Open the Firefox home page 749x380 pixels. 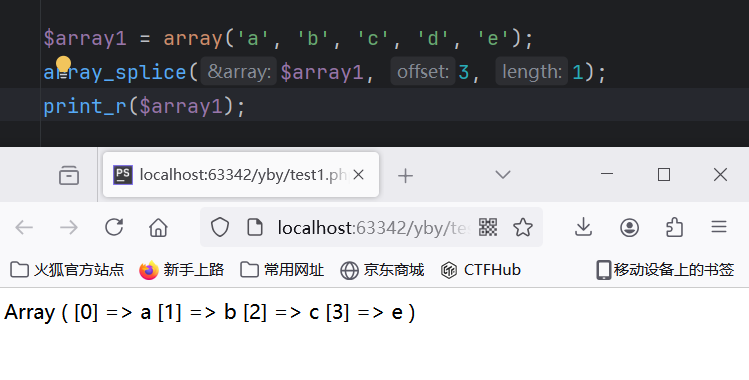[x=158, y=227]
